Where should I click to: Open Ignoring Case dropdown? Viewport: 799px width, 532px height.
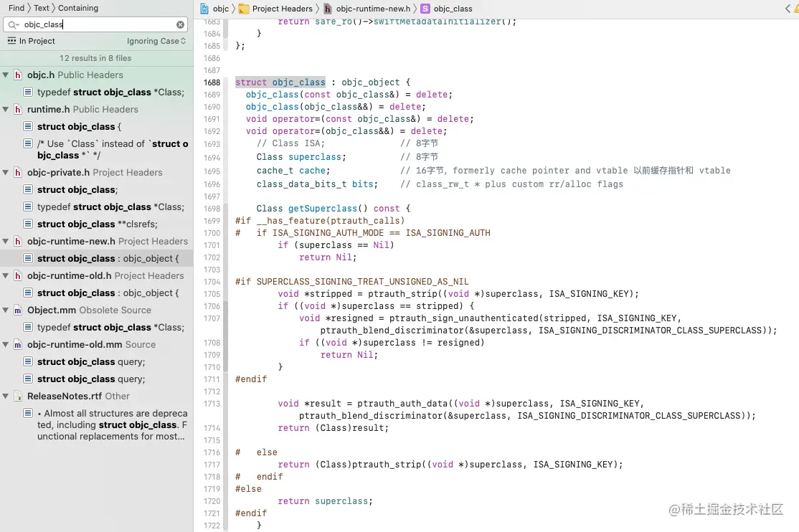(x=156, y=41)
